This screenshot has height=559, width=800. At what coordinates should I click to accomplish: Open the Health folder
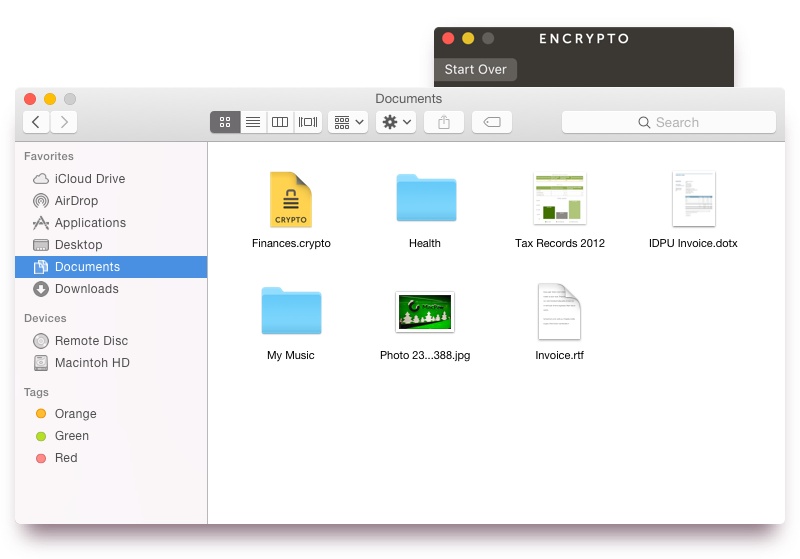(425, 198)
